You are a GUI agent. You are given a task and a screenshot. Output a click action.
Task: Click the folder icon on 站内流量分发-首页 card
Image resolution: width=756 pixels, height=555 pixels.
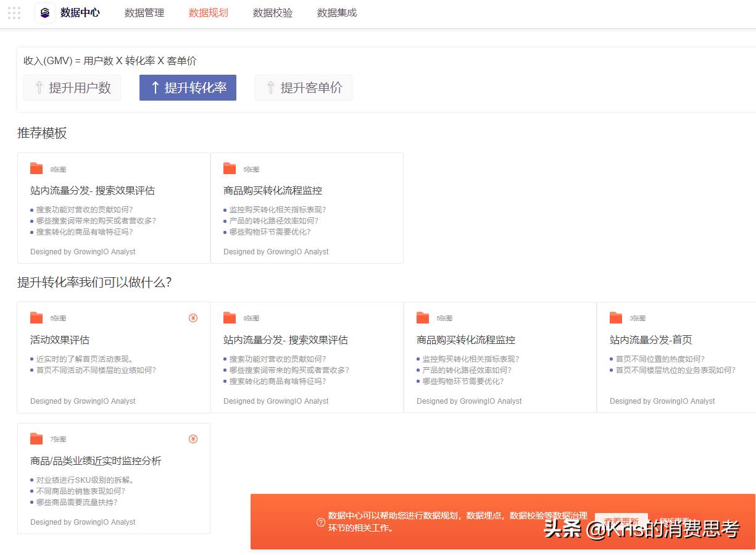[616, 317]
